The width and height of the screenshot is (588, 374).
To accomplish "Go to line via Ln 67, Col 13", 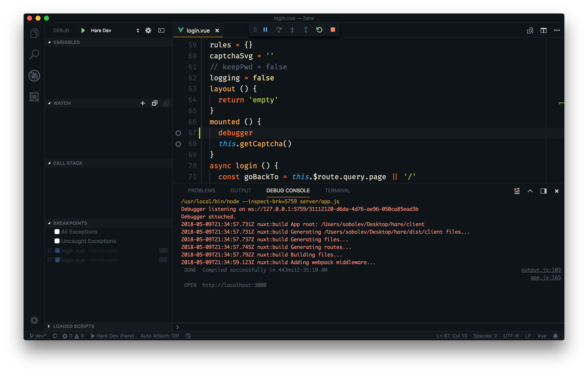I will pos(452,336).
